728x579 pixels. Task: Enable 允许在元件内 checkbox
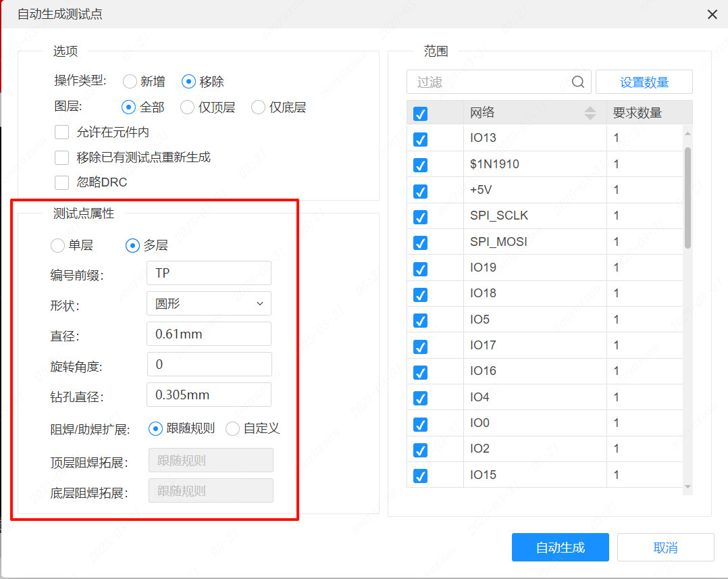(61, 132)
